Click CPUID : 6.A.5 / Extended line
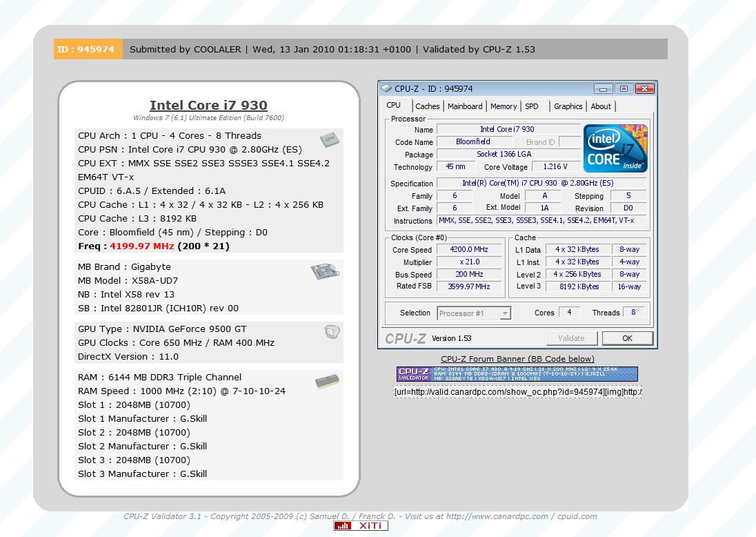 151,191
